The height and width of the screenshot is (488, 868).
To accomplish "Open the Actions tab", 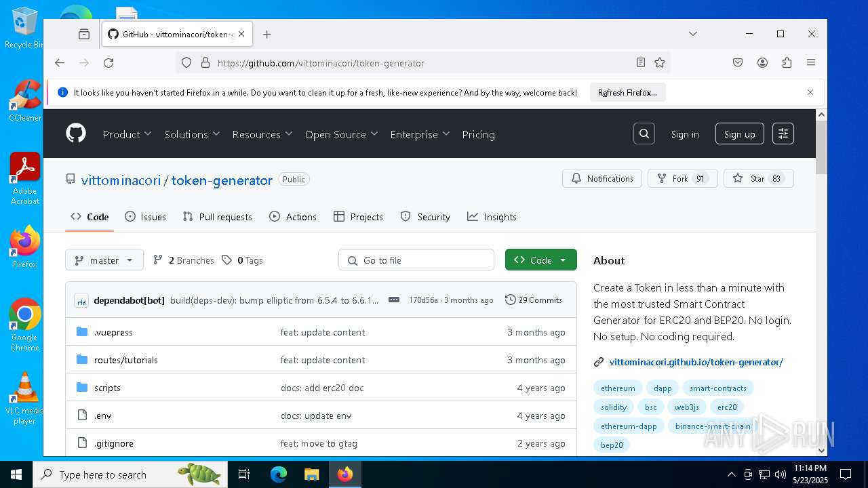I will 293,217.
